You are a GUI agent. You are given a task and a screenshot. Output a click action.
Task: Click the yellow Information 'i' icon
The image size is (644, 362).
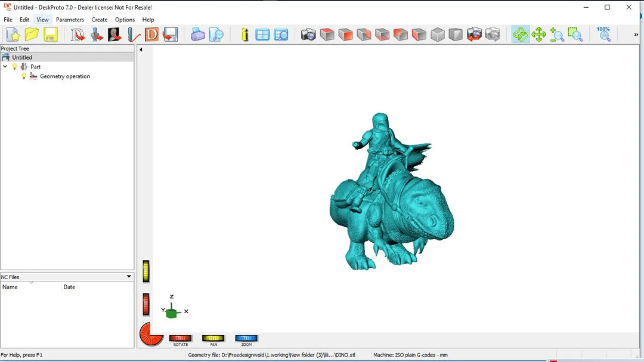(244, 35)
